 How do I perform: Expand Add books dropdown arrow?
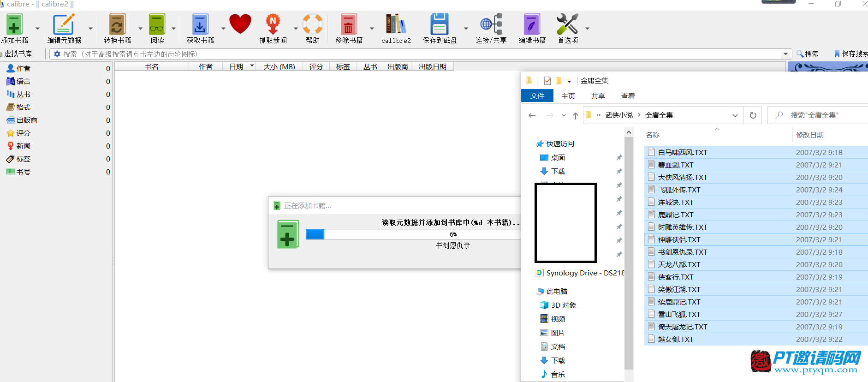tap(37, 29)
